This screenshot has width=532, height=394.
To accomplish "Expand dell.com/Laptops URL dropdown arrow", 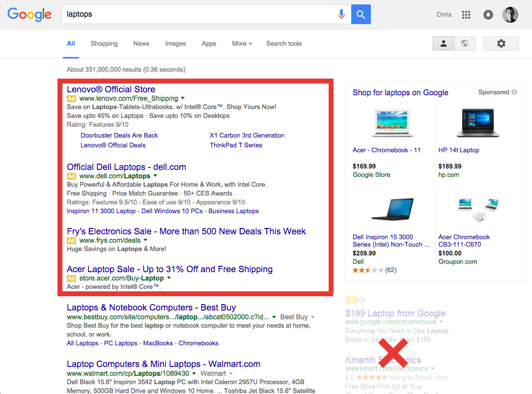I will coord(155,176).
